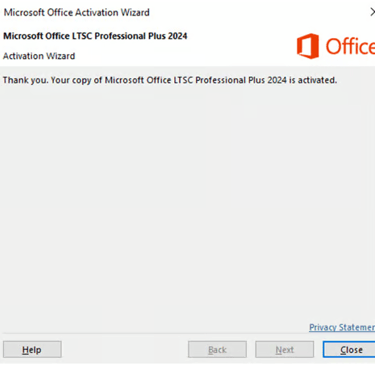Click the Office wordmark text beside logo
The image size is (375, 366).
(x=350, y=46)
